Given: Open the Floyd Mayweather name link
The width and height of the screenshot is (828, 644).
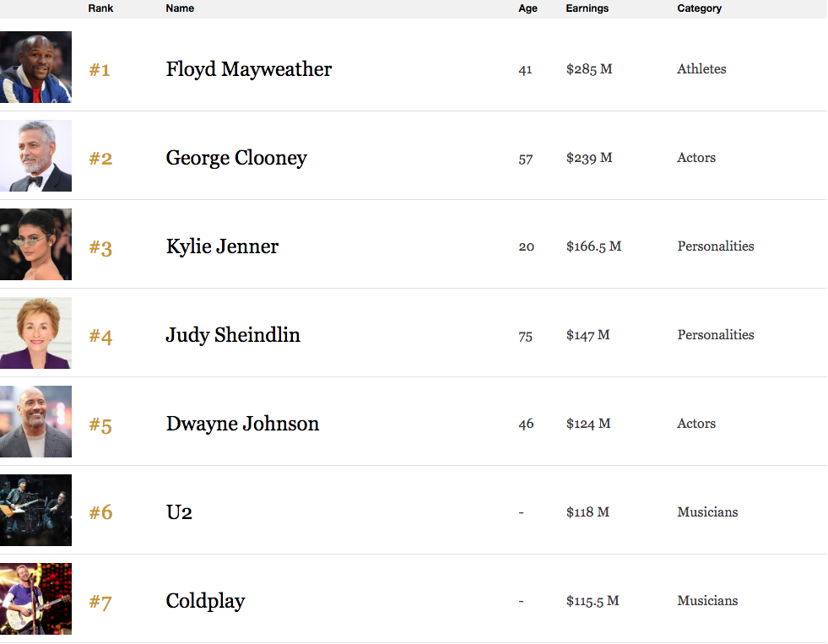Looking at the screenshot, I should (x=249, y=70).
